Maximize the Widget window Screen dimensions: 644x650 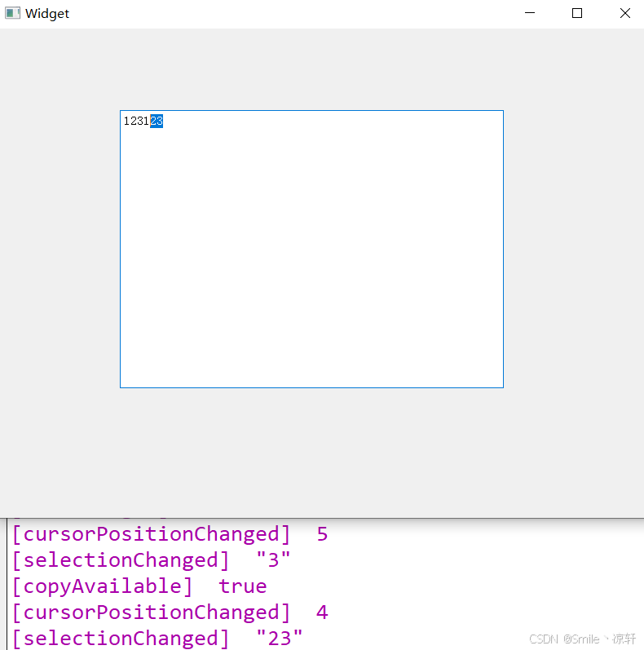tap(577, 13)
